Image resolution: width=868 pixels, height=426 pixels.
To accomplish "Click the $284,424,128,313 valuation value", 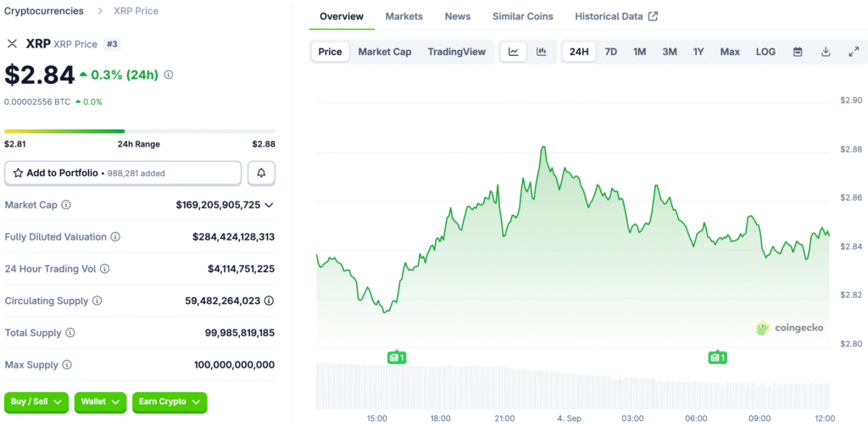I will (234, 237).
